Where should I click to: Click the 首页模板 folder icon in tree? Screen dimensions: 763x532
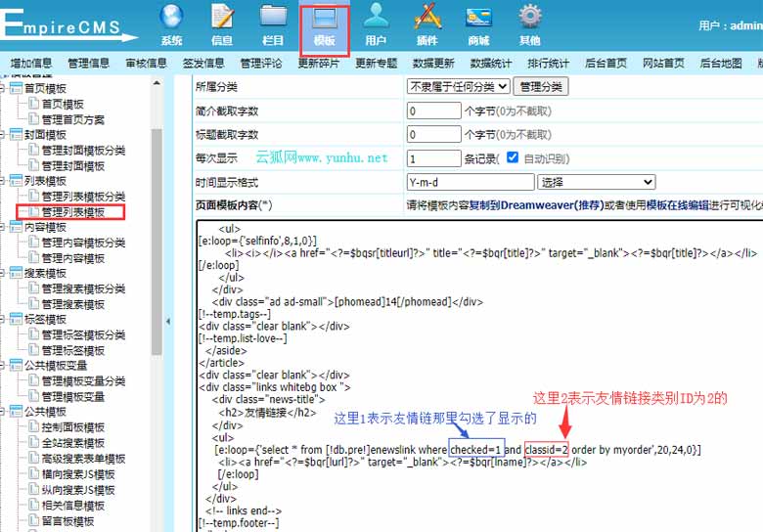(x=16, y=88)
